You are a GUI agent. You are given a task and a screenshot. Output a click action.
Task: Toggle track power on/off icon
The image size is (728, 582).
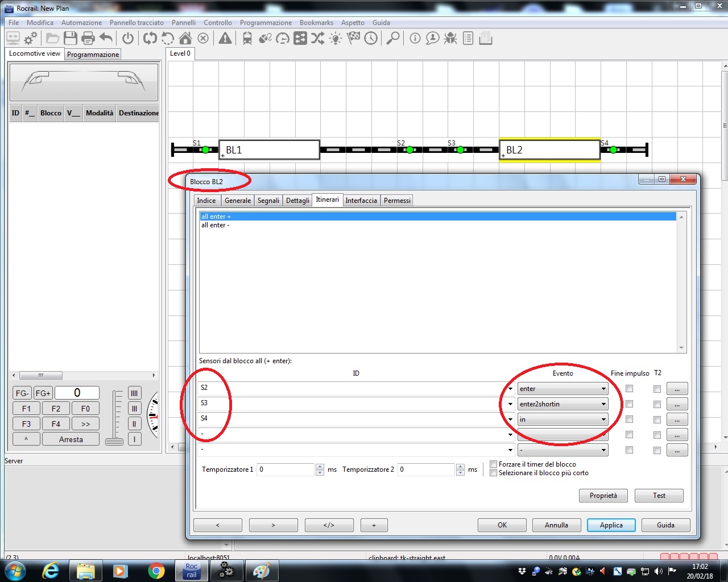[128, 39]
